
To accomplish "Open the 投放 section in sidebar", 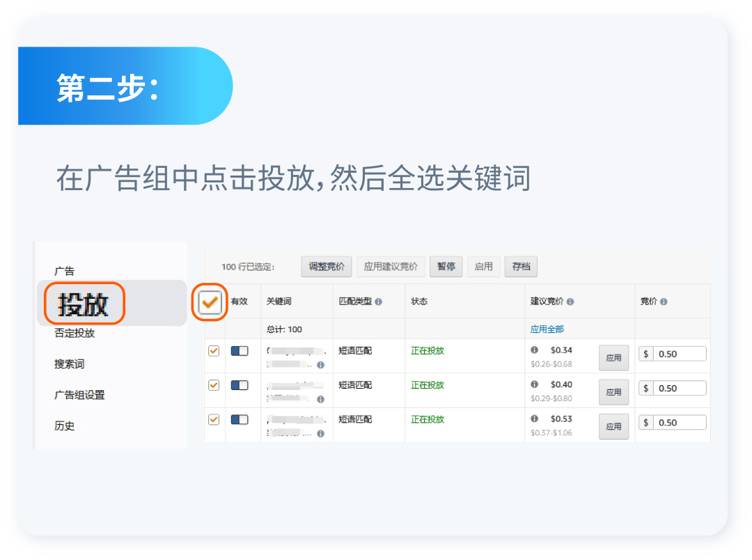I will click(x=84, y=304).
